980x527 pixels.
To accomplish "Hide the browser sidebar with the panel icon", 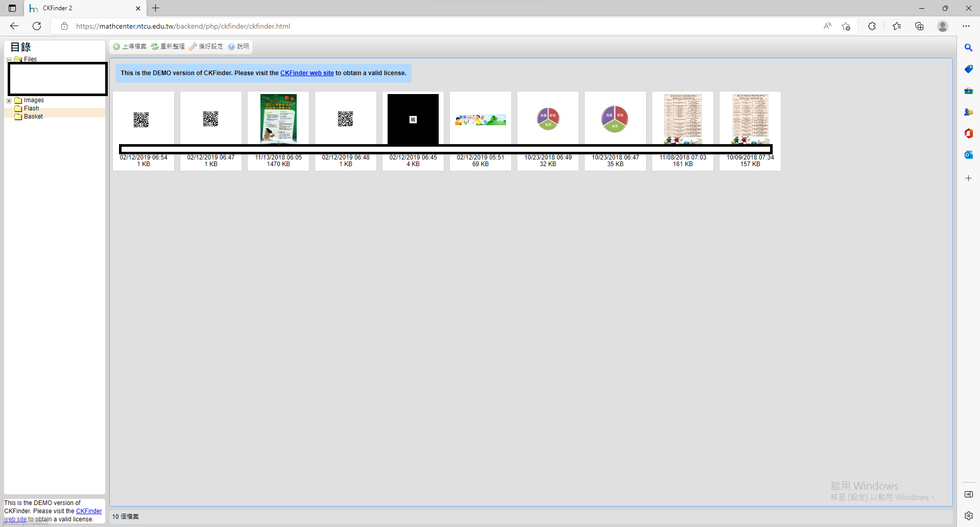I will [968, 494].
